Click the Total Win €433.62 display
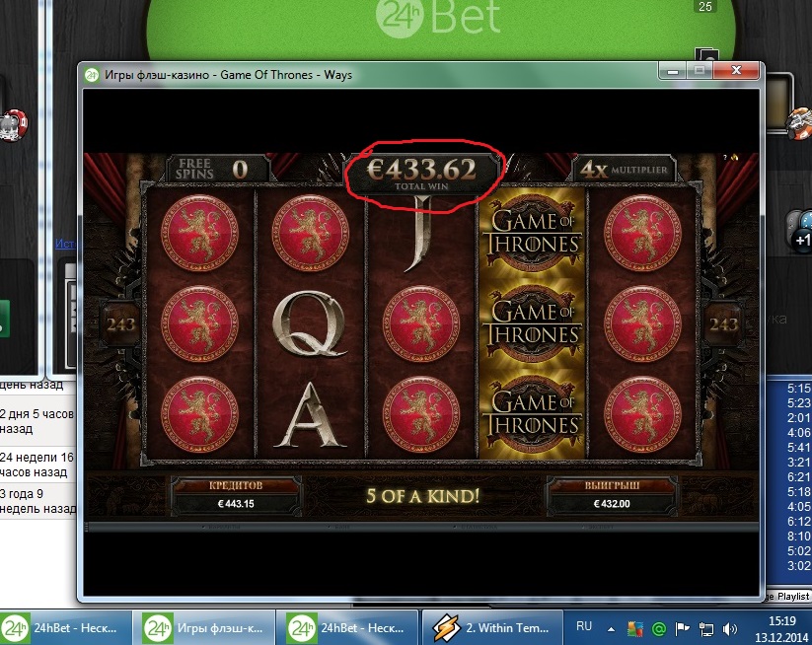Viewport: 812px width, 645px height. 421,174
